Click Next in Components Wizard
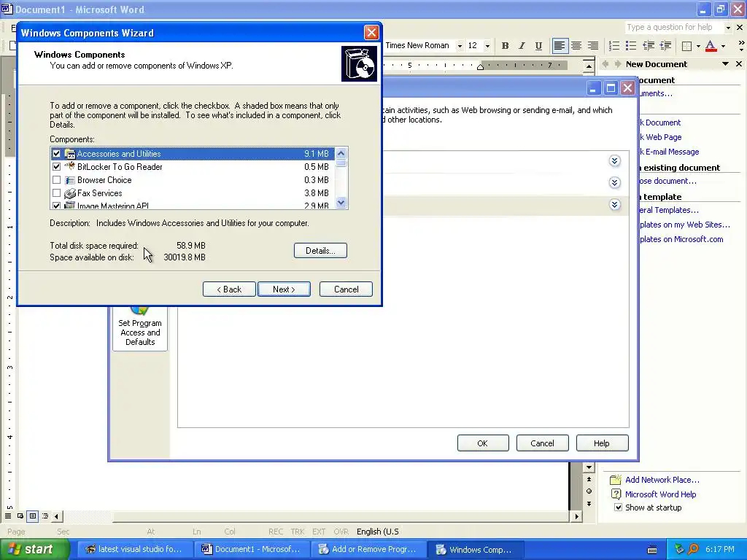This screenshot has width=747, height=560. click(284, 289)
